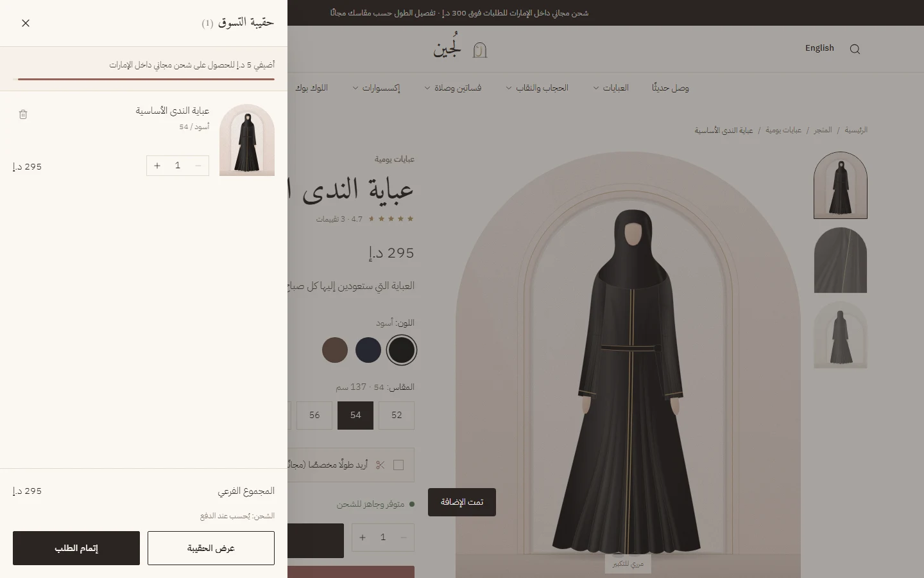The height and width of the screenshot is (578, 924).
Task: Click the إتمام الطلب checkout button
Action: point(76,548)
